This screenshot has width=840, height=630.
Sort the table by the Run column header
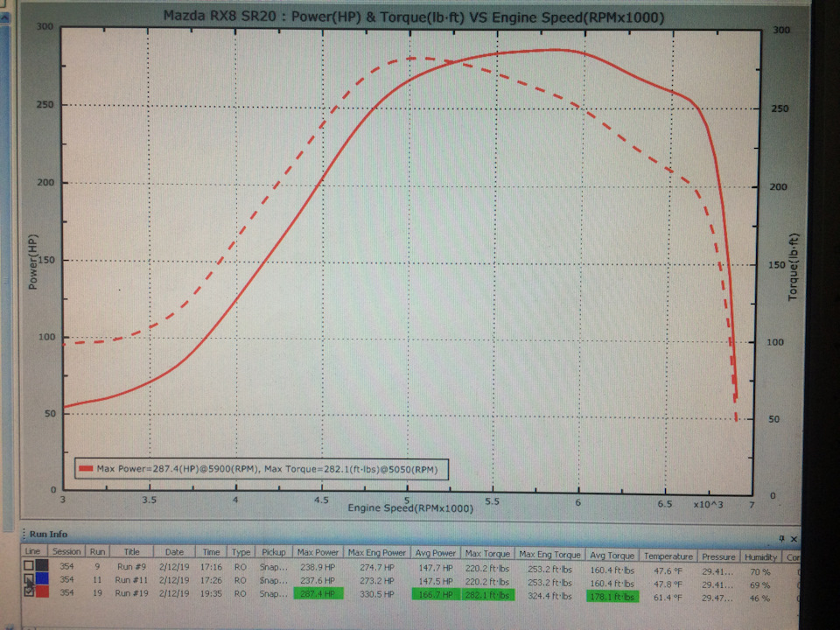click(x=97, y=551)
